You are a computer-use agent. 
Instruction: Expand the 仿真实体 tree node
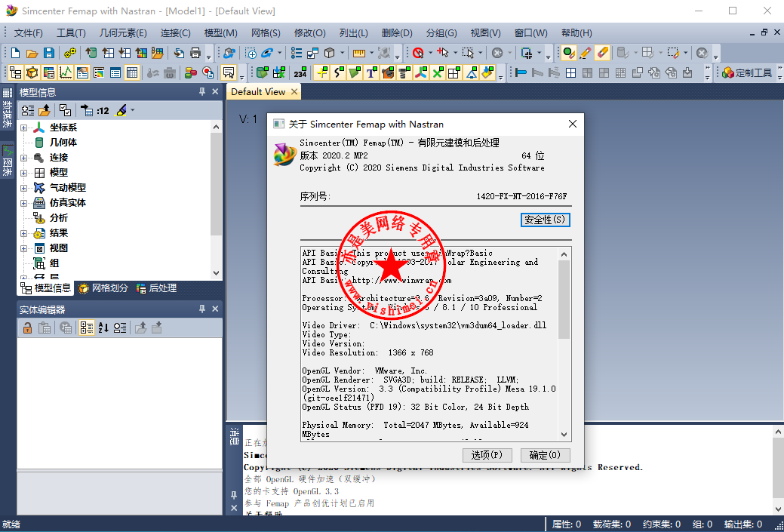pyautogui.click(x=23, y=203)
